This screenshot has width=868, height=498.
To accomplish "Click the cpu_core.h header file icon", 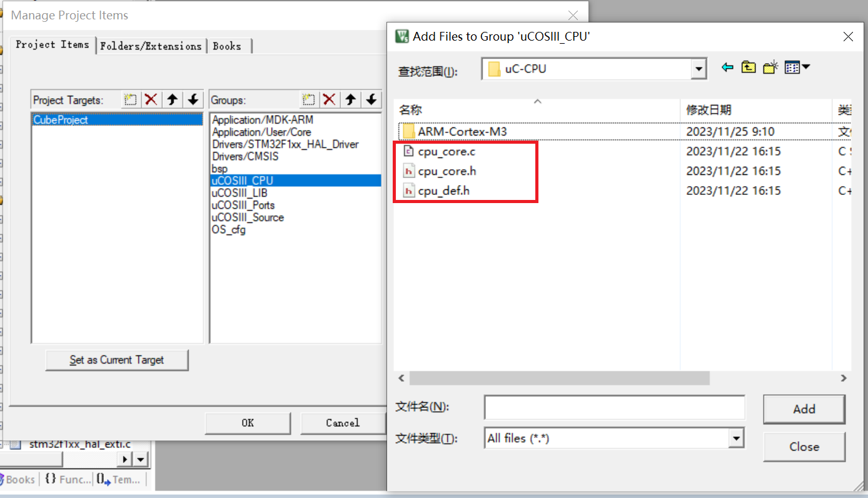I will (408, 171).
